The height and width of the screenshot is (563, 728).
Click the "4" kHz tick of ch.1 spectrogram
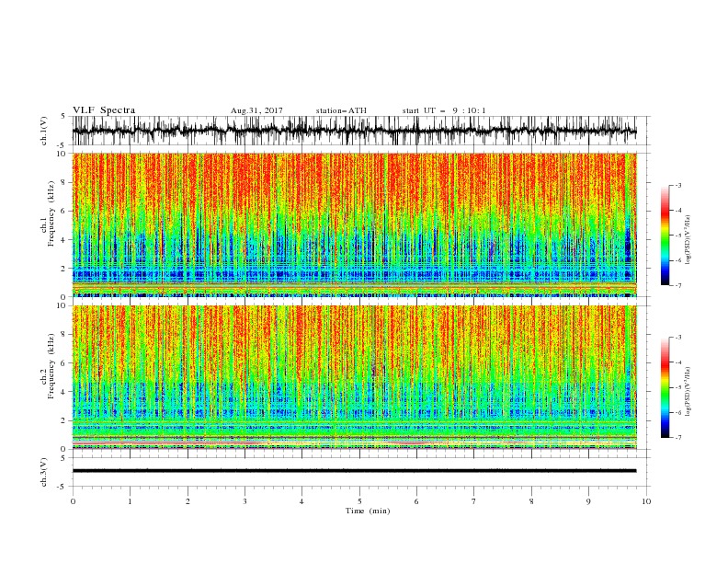tap(64, 240)
